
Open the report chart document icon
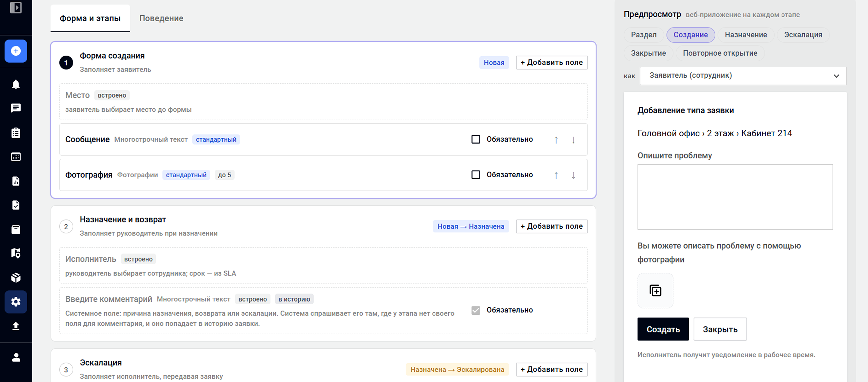16,181
